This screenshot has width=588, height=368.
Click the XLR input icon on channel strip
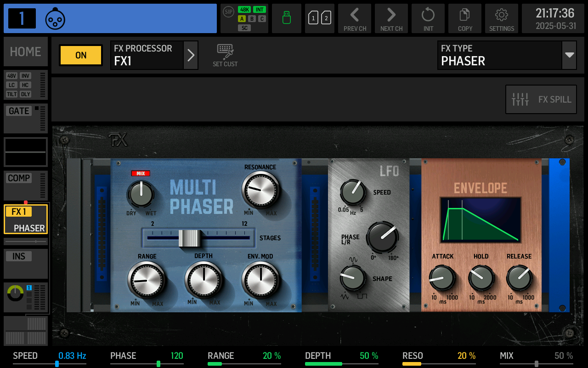[x=55, y=18]
